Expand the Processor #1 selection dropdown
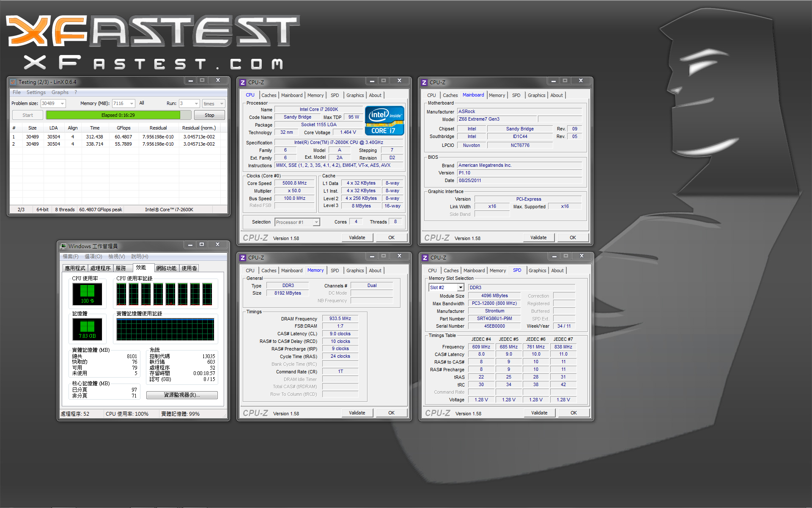Image resolution: width=812 pixels, height=508 pixels. pyautogui.click(x=316, y=222)
